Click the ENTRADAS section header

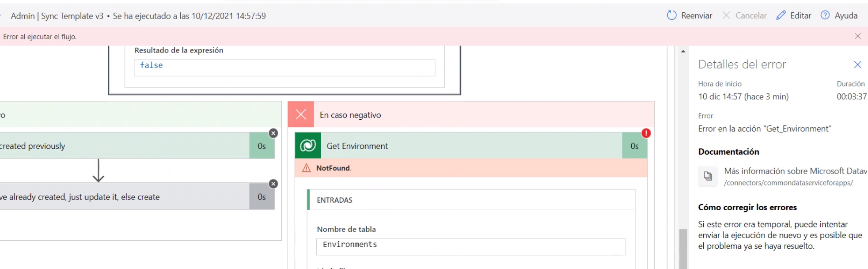(471, 200)
